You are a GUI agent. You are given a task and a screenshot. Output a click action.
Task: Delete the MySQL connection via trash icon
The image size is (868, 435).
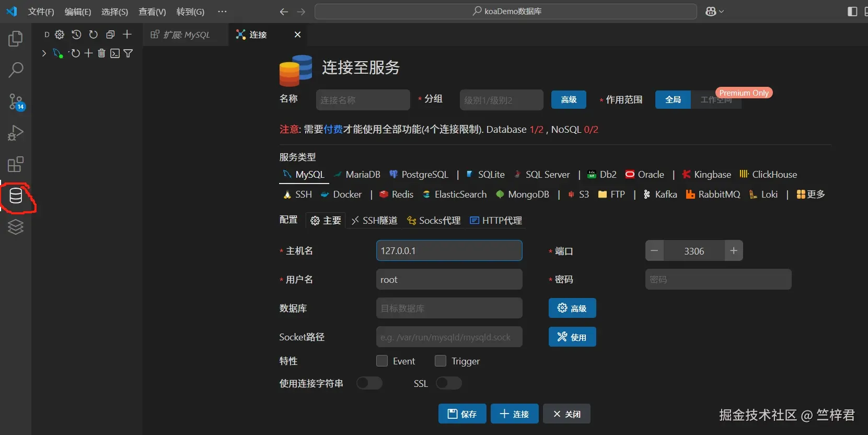pyautogui.click(x=101, y=53)
